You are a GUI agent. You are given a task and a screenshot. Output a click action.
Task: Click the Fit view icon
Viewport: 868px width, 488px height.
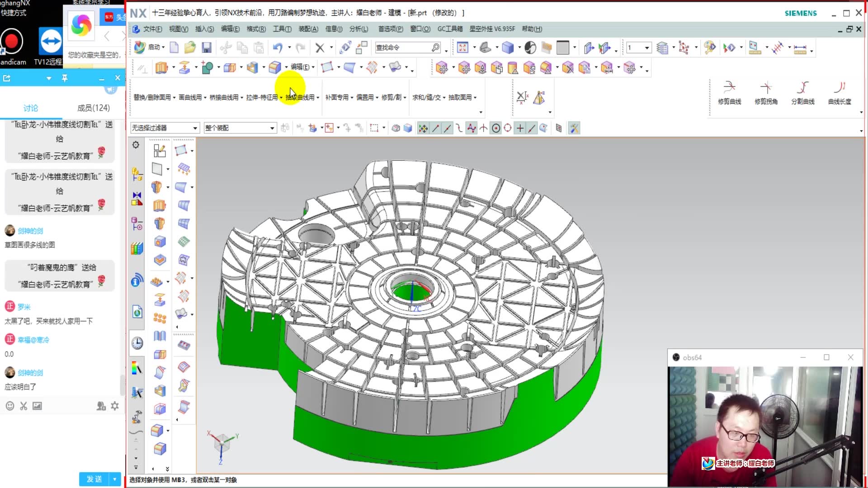click(x=462, y=47)
